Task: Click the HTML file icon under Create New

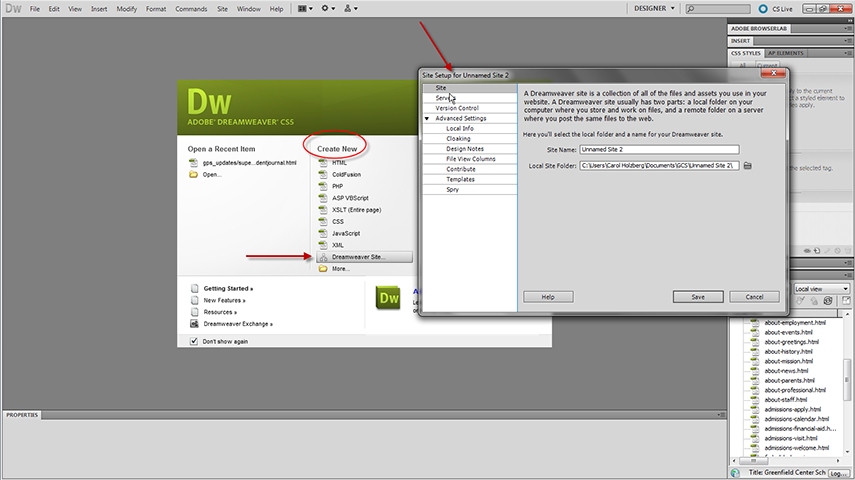Action: [x=323, y=163]
